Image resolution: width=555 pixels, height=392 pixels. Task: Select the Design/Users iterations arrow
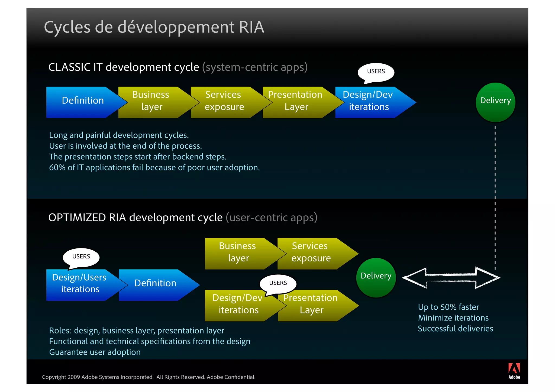[80, 284]
